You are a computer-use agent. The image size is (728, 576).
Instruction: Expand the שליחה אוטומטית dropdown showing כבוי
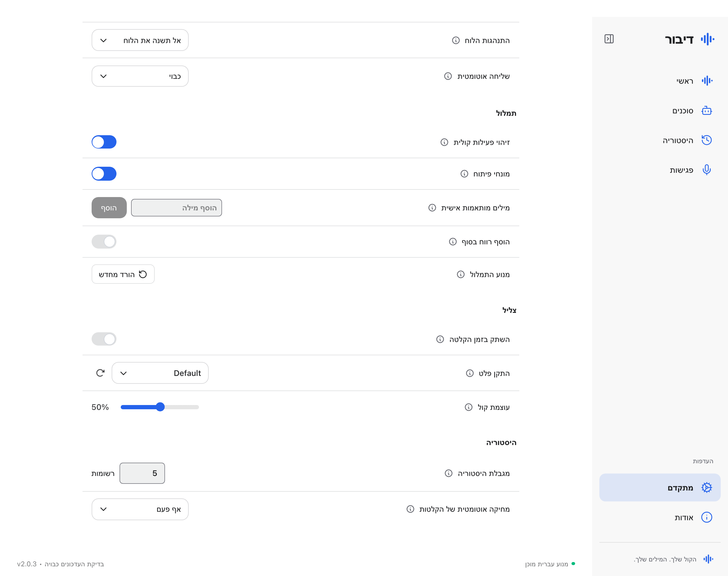(x=140, y=76)
